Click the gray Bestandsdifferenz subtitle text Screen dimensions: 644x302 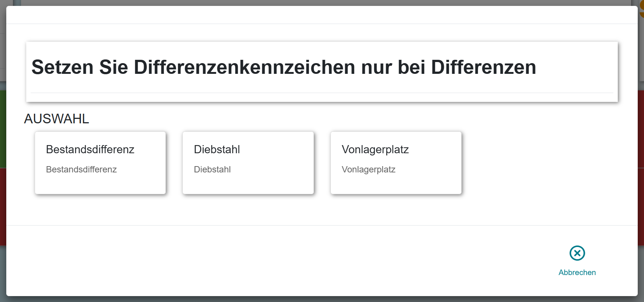[x=81, y=169]
